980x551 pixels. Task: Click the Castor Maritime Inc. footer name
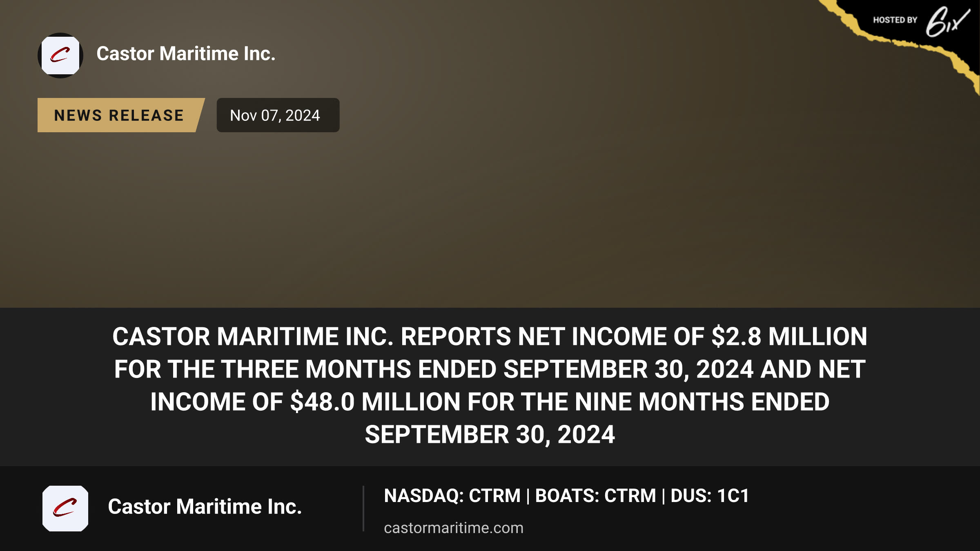pyautogui.click(x=205, y=507)
